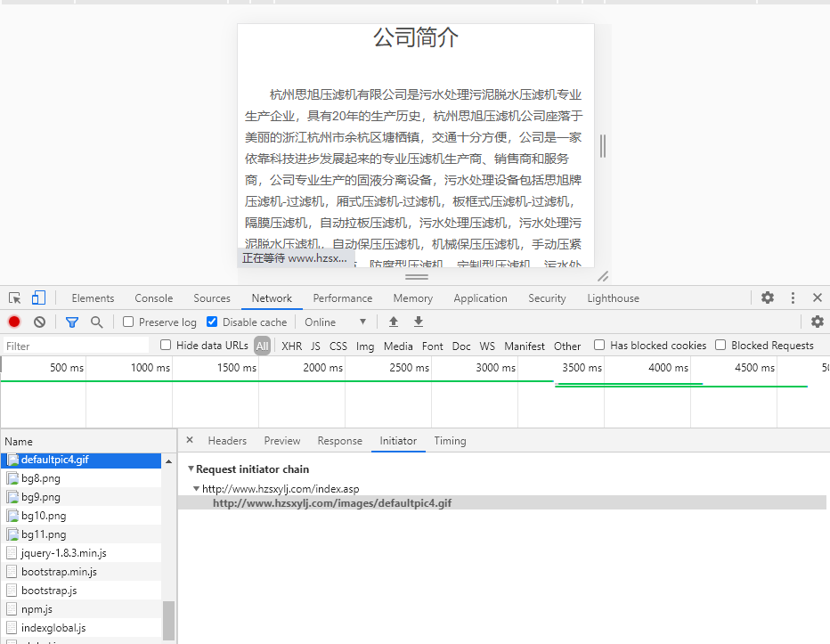The width and height of the screenshot is (830, 644).
Task: Switch to the Elements tab
Action: [x=94, y=298]
